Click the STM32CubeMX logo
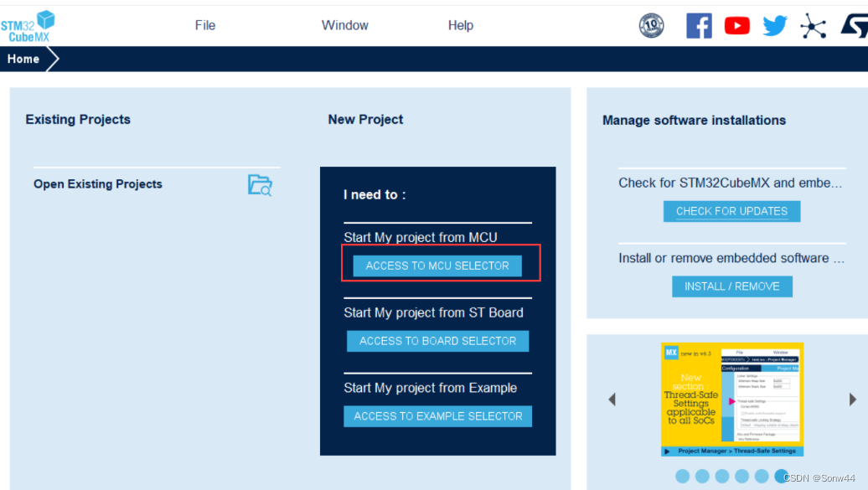Image resolution: width=868 pixels, height=490 pixels. pos(28,27)
